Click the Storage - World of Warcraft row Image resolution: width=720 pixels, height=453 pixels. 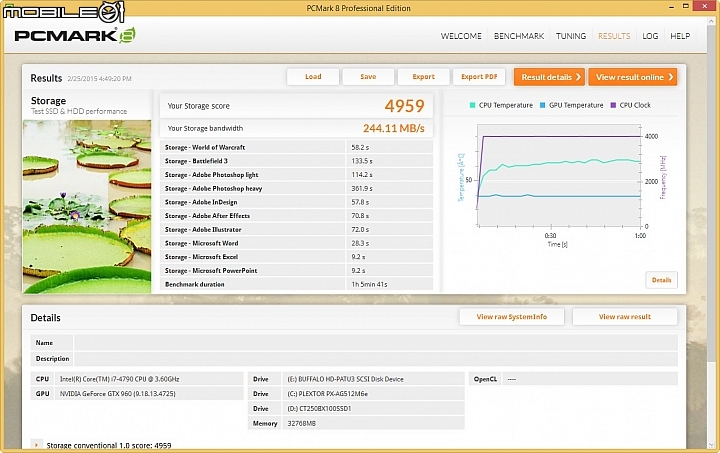(296, 147)
